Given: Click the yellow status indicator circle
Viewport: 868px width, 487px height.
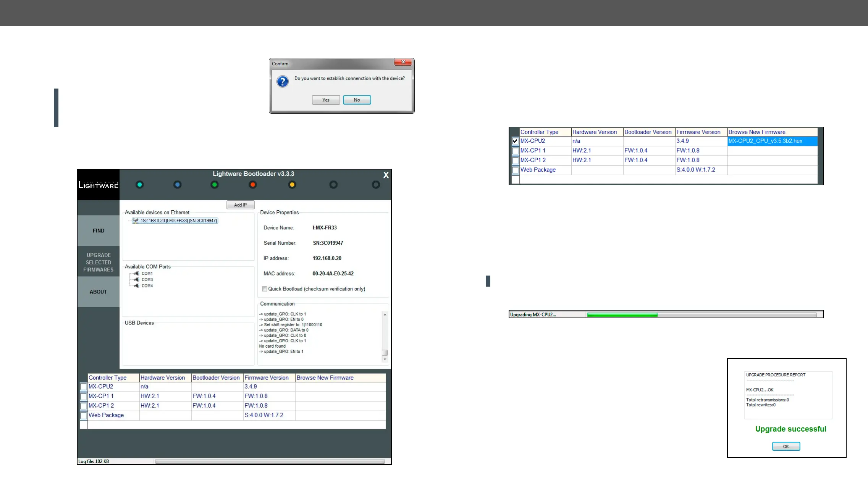Looking at the screenshot, I should pyautogui.click(x=292, y=185).
